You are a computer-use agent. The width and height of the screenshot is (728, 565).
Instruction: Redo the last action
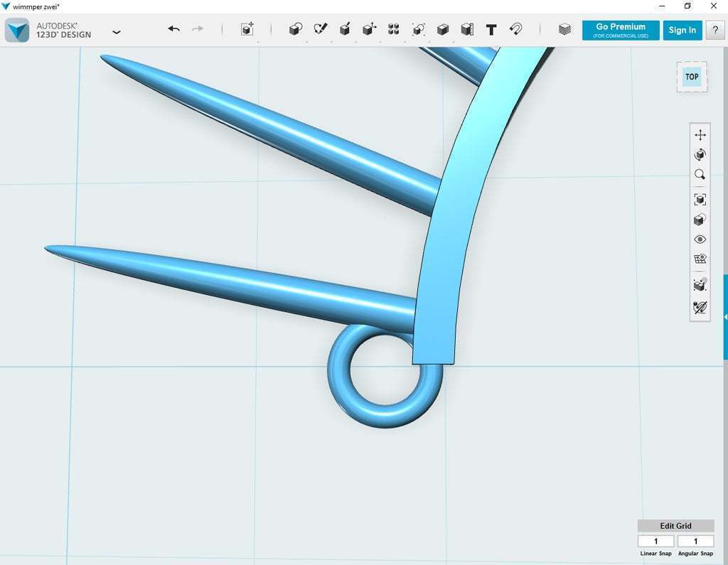198,29
